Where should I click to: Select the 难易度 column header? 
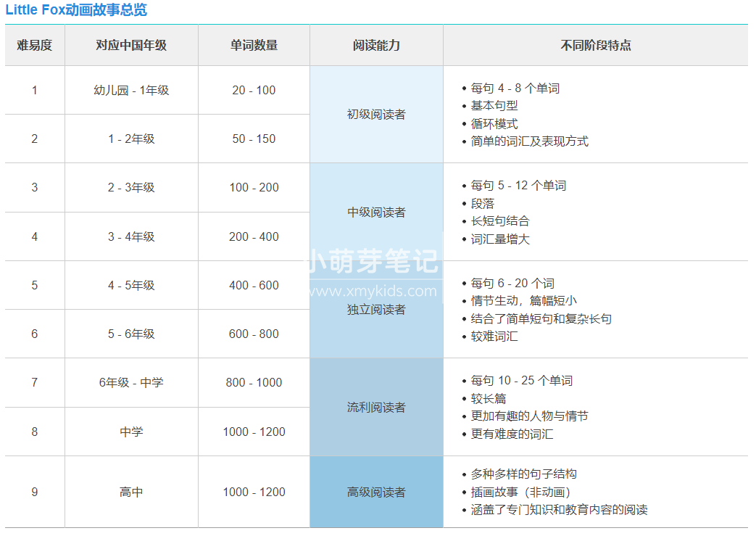(35, 45)
